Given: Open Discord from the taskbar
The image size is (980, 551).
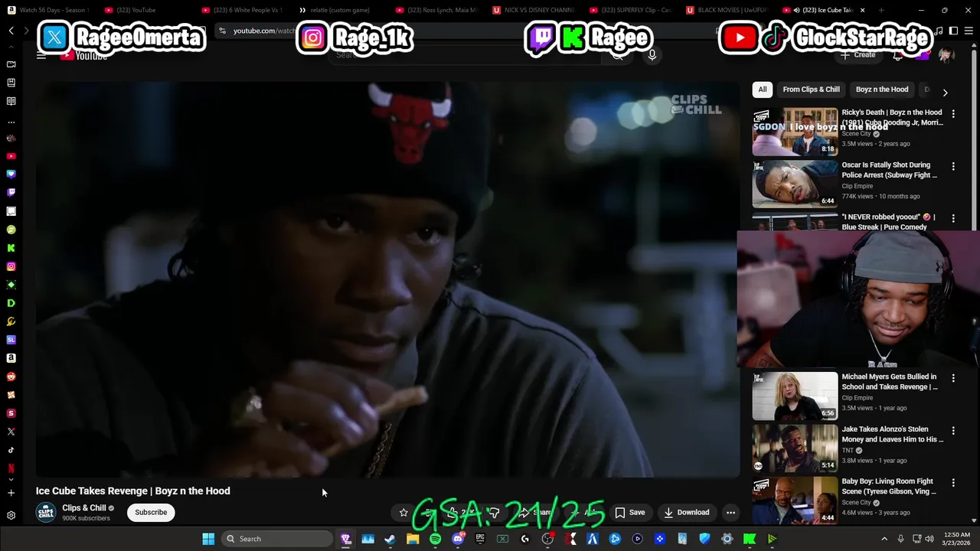Looking at the screenshot, I should click(x=458, y=539).
